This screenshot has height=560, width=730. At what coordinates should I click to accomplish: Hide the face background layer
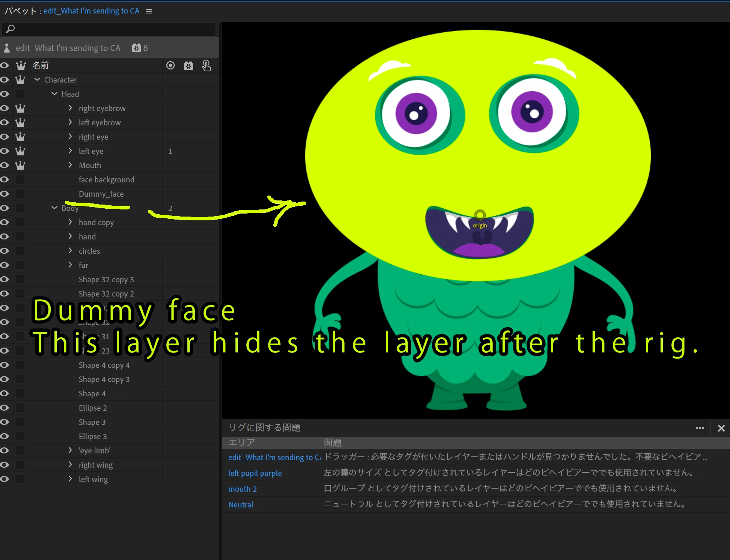tap(5, 179)
